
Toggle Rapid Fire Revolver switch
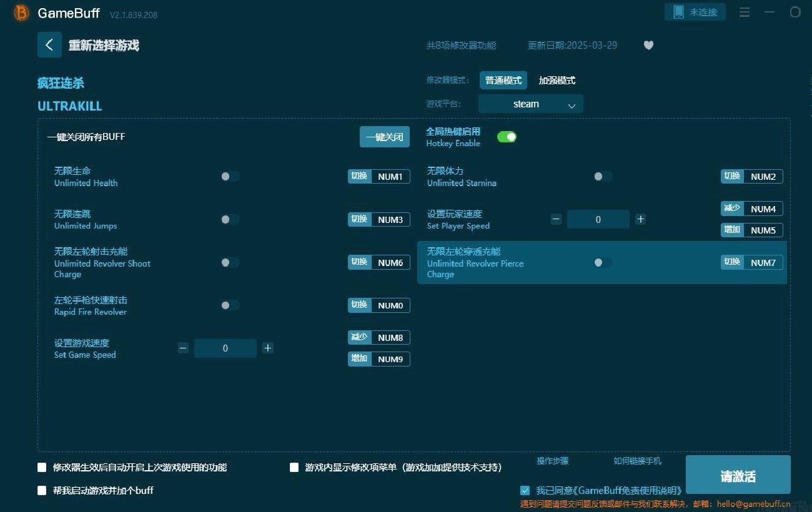coord(230,305)
